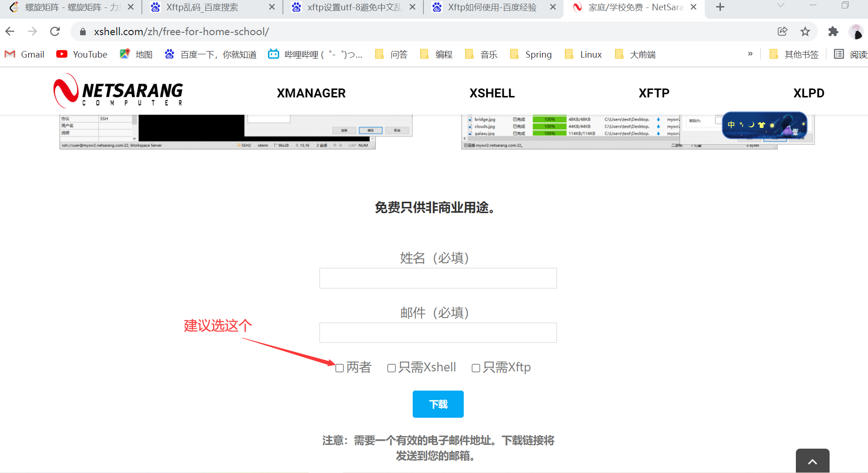Click the 中 input method indicator on floating bar
Viewport: 868px width, 473px height.
point(731,125)
